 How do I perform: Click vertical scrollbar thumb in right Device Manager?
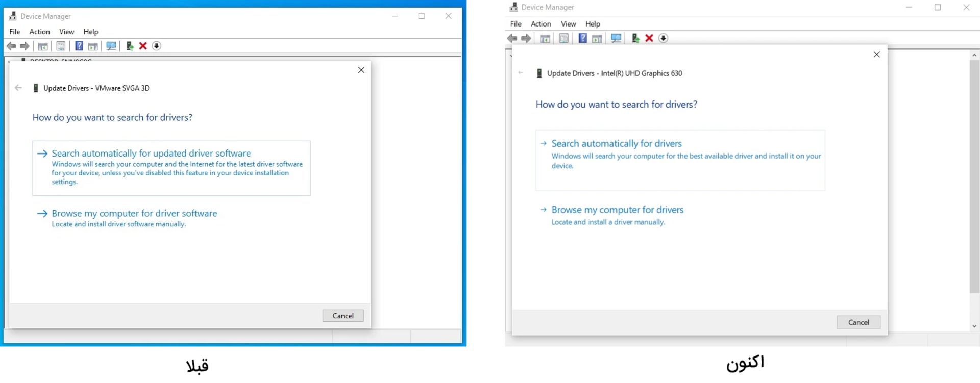tap(974, 176)
